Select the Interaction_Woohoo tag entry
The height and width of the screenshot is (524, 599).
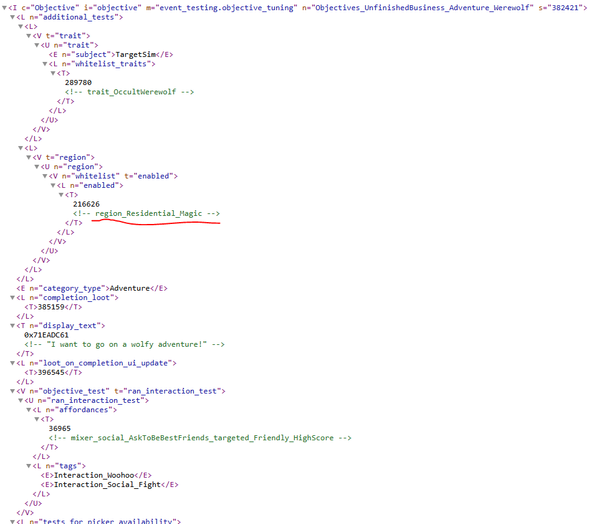tap(96, 475)
